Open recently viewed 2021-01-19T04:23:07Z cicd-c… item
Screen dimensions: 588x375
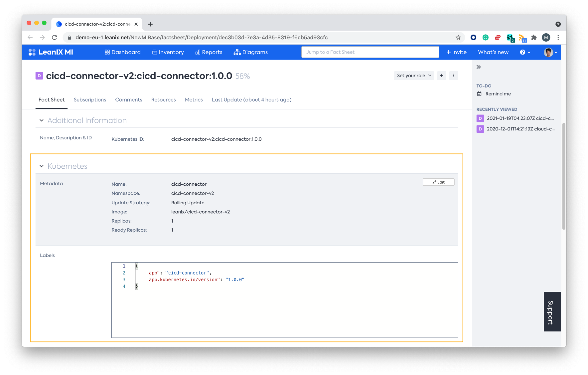(x=520, y=118)
